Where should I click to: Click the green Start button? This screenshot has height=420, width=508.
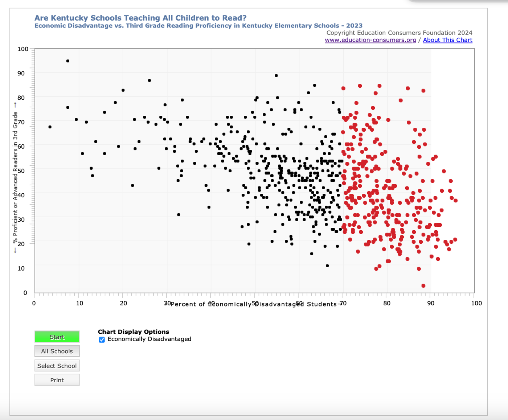(x=57, y=337)
